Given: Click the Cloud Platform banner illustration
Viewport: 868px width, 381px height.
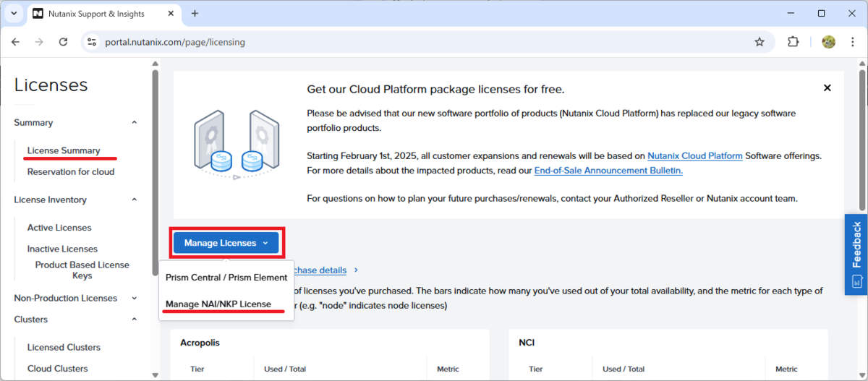Looking at the screenshot, I should (236, 144).
